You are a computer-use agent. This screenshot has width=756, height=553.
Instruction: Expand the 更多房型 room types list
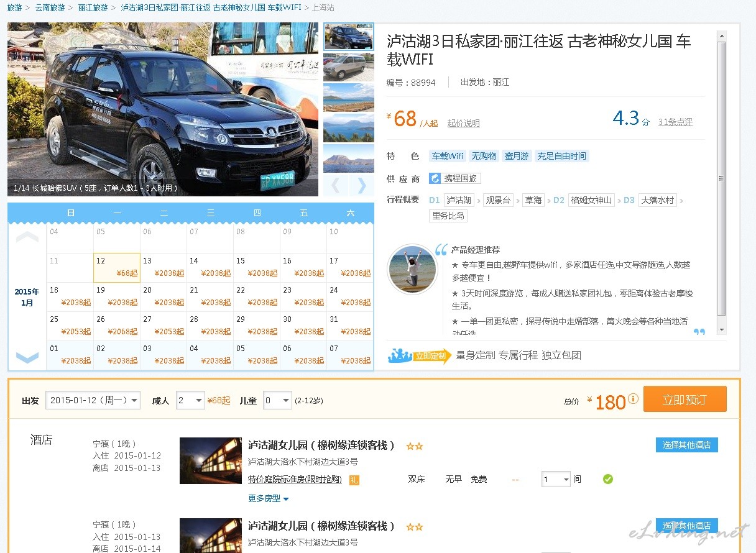269,498
